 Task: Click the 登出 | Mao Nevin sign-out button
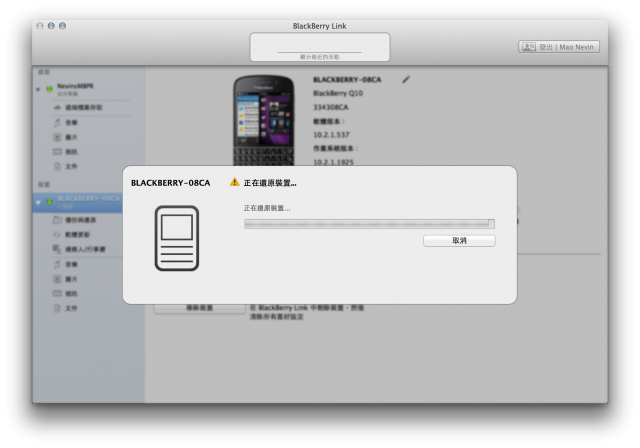pos(559,47)
